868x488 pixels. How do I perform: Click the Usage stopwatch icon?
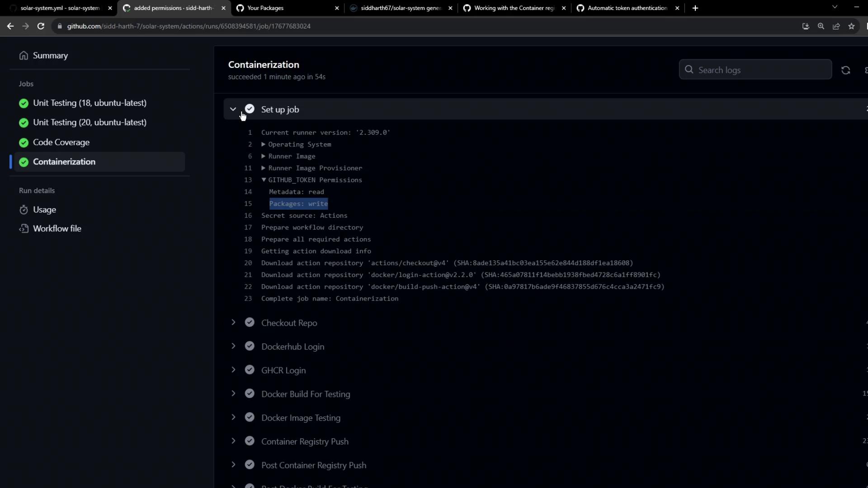[24, 210]
